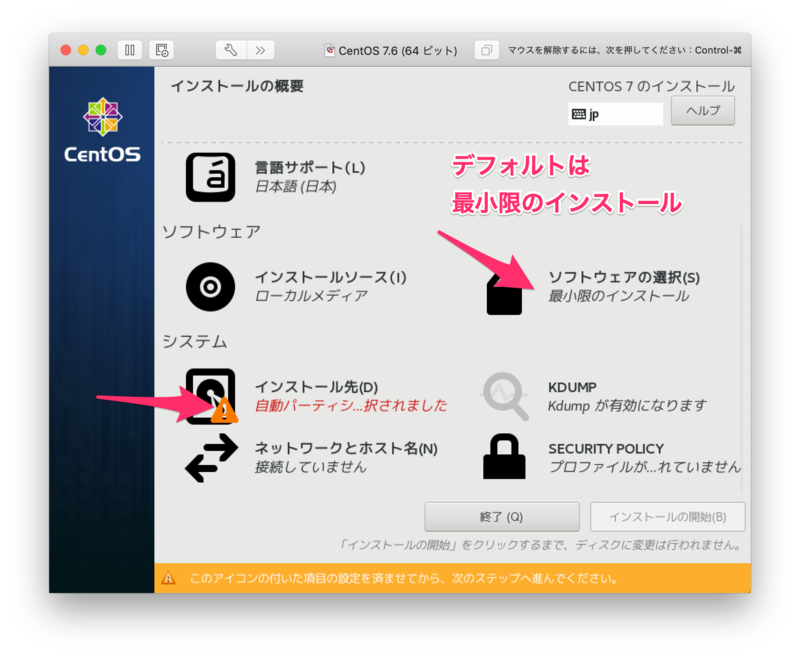
Task: Click the network arrows icon
Action: 211,458
